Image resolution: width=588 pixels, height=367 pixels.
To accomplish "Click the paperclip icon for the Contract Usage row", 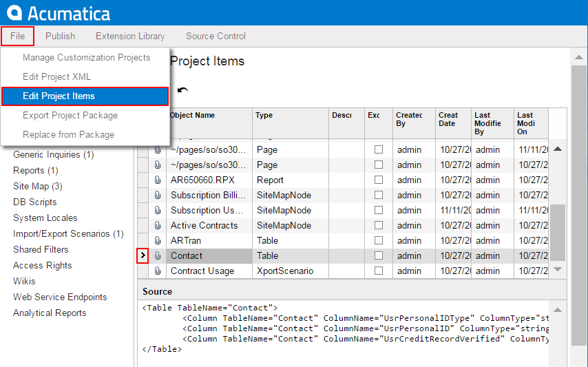I will tap(158, 271).
